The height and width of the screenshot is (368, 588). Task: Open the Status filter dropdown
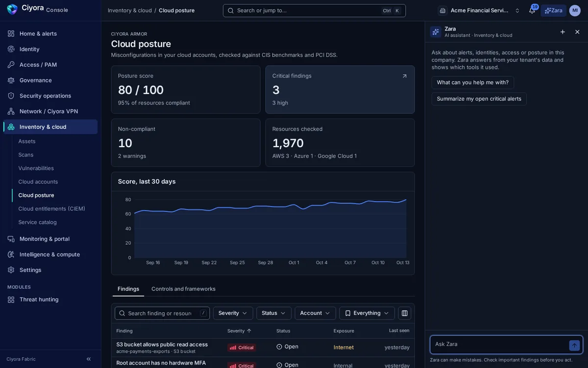tap(274, 313)
